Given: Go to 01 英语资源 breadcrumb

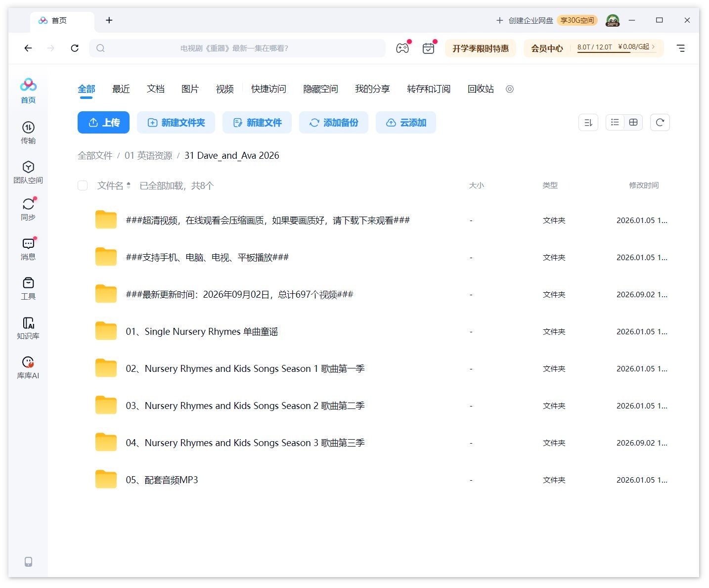Looking at the screenshot, I should click(x=148, y=155).
